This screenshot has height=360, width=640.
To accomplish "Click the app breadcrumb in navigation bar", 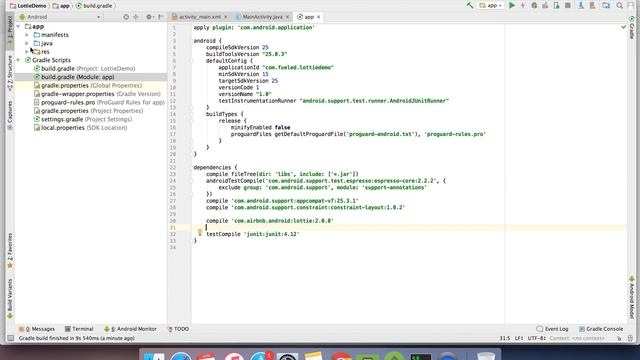I will pyautogui.click(x=61, y=6).
